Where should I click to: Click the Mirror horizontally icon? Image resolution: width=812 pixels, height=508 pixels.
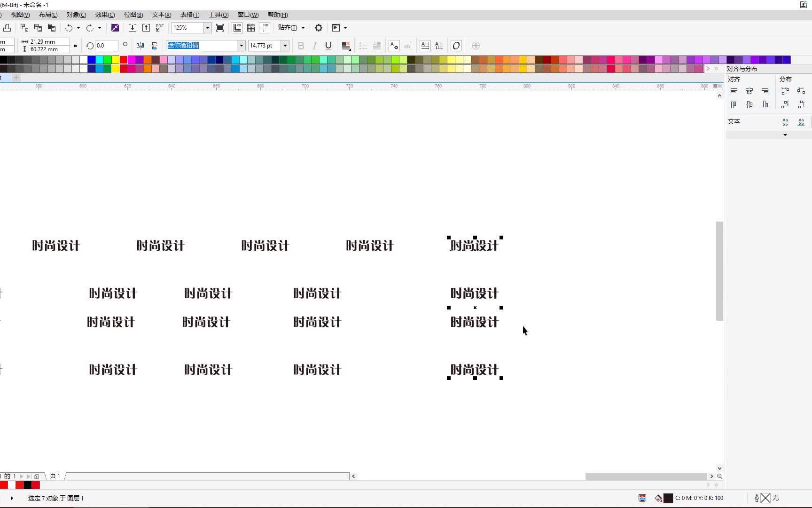(140, 46)
